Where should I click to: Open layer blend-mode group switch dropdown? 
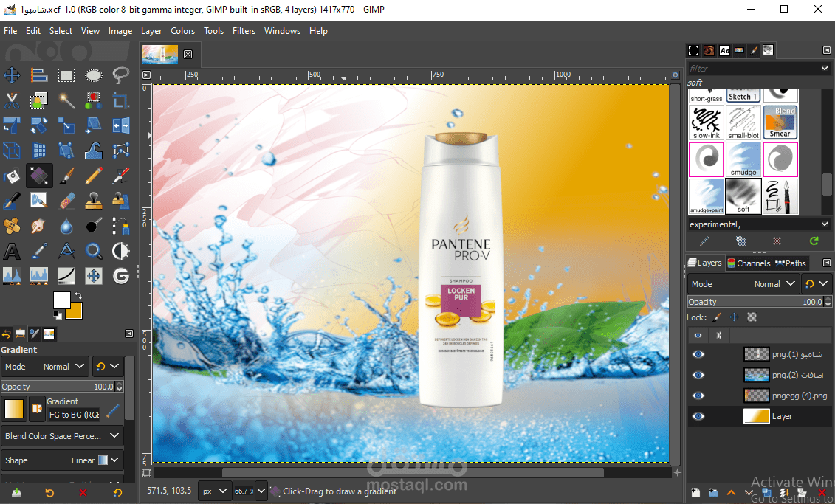[817, 284]
